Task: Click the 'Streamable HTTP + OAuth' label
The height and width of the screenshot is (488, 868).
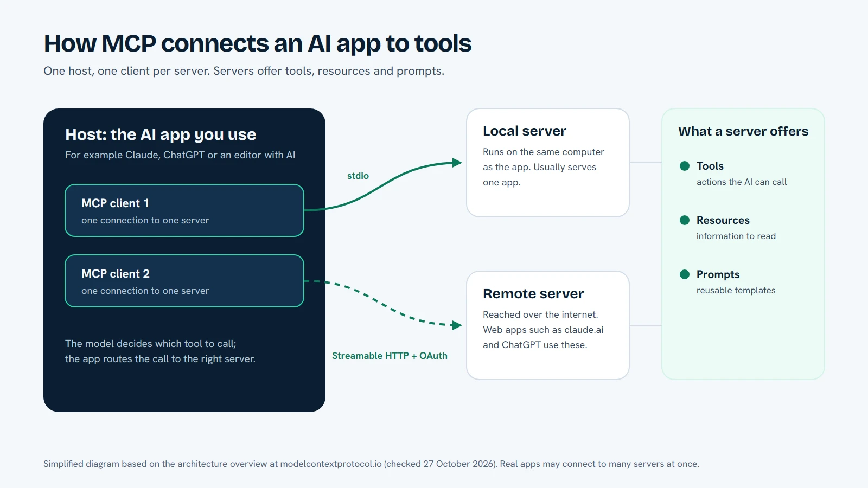Action: (x=390, y=356)
